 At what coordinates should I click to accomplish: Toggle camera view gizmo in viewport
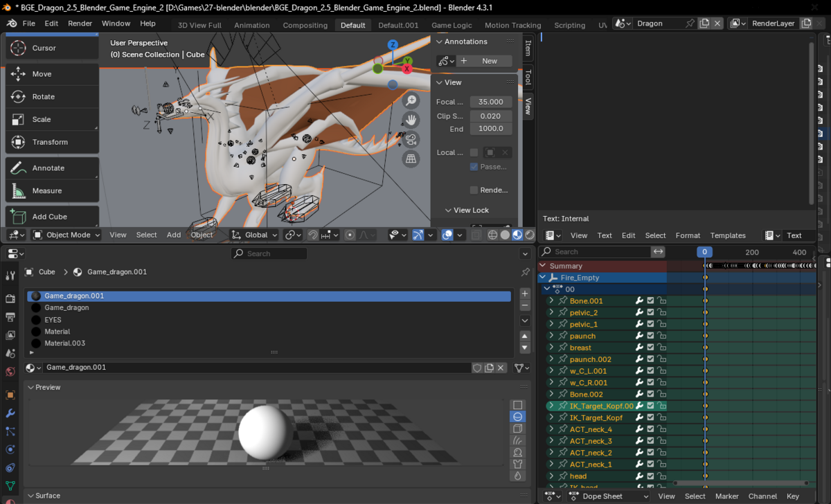[x=411, y=140]
